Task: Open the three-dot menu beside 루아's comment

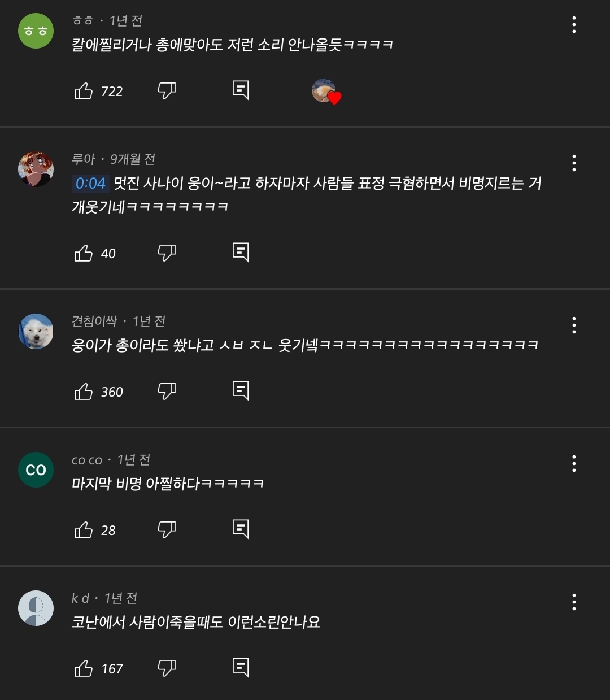Action: [574, 164]
